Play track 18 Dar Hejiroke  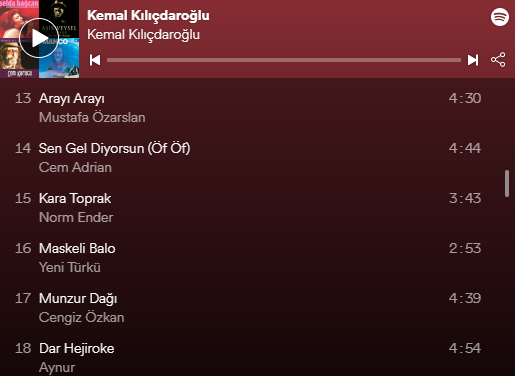(248, 358)
